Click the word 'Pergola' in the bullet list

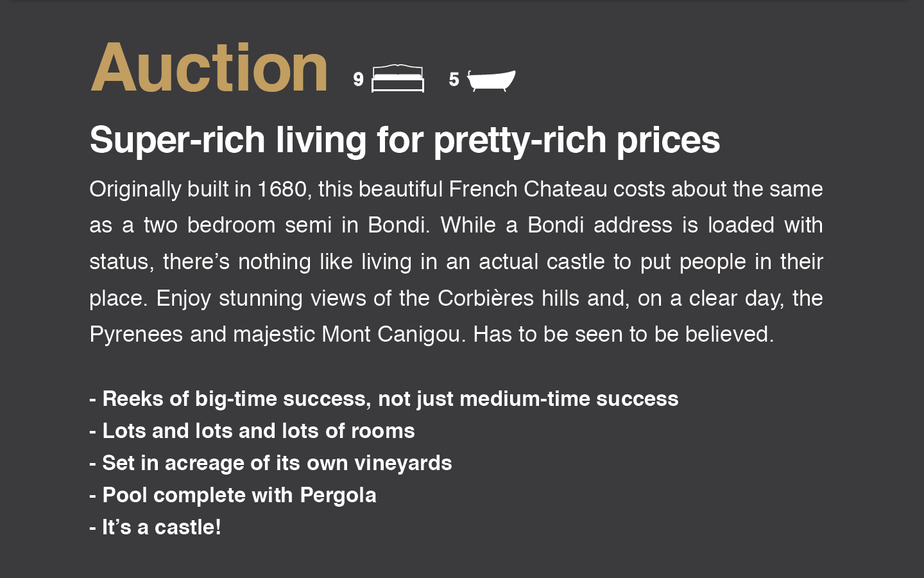coord(338,495)
